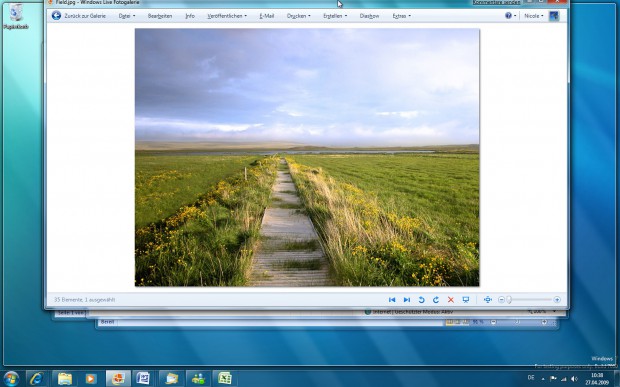
Task: Click 'Kommentare senden' link in title bar
Action: tap(496, 2)
